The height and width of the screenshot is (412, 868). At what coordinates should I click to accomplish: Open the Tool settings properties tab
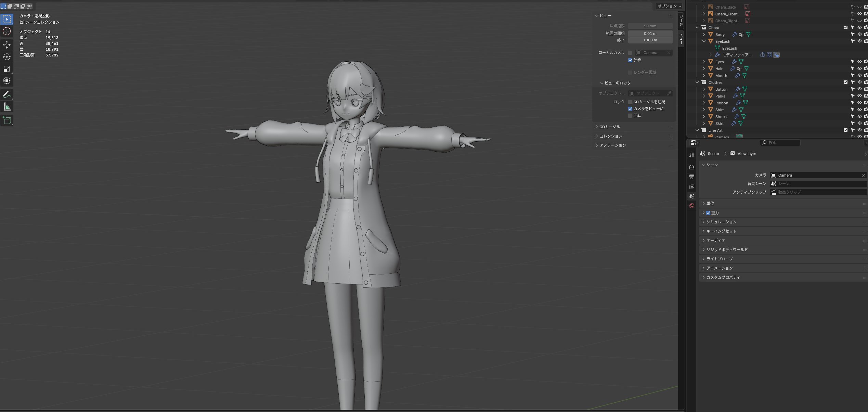click(x=692, y=155)
